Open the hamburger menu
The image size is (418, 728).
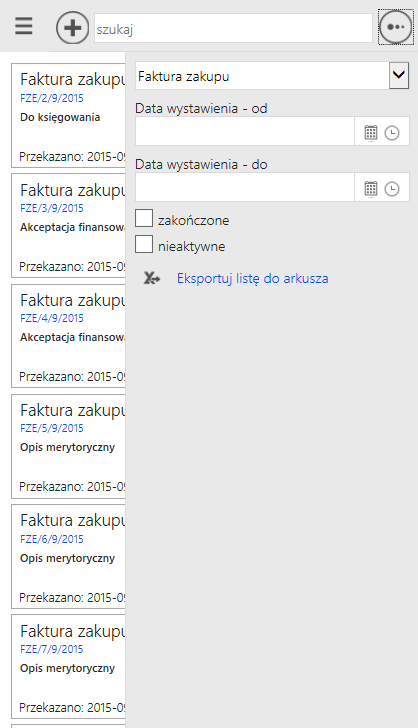(24, 26)
